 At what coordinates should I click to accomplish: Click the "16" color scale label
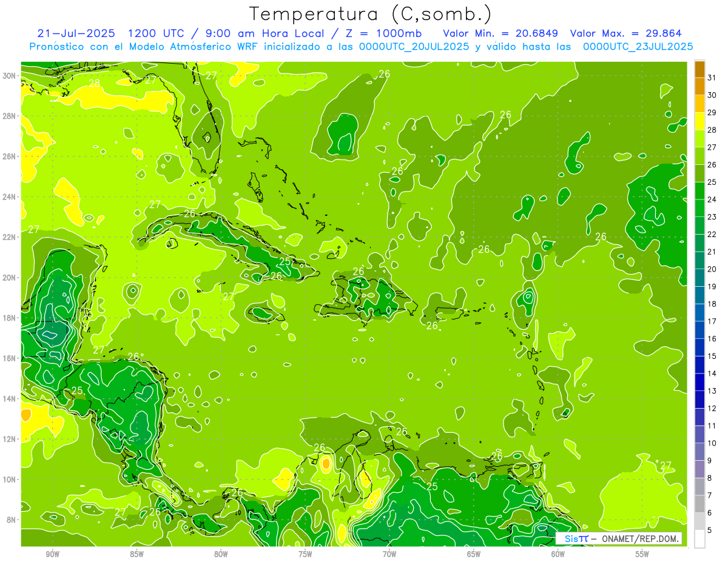(x=712, y=338)
